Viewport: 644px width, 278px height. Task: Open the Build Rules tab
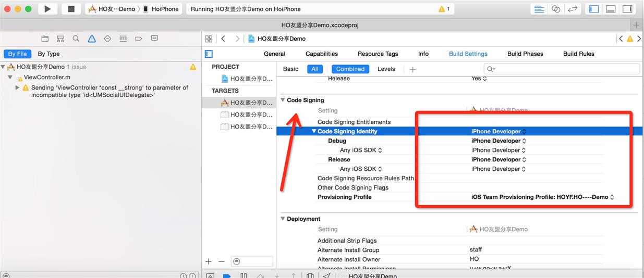click(579, 54)
